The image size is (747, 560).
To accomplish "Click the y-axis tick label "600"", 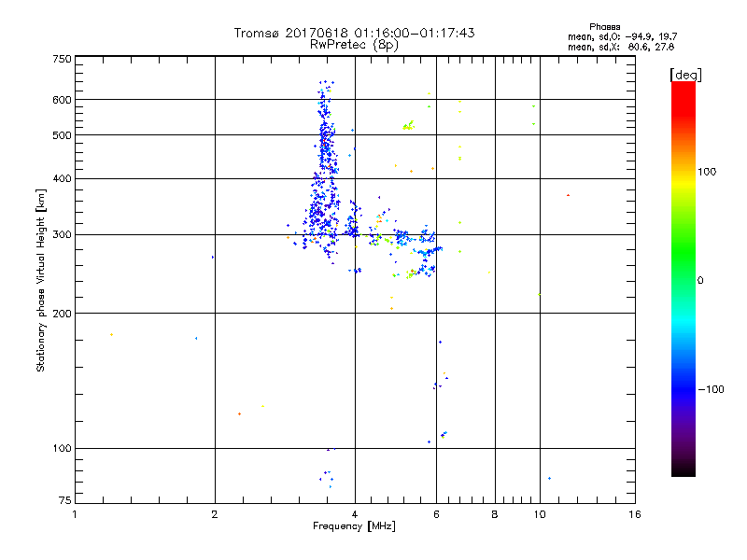I will tap(62, 100).
